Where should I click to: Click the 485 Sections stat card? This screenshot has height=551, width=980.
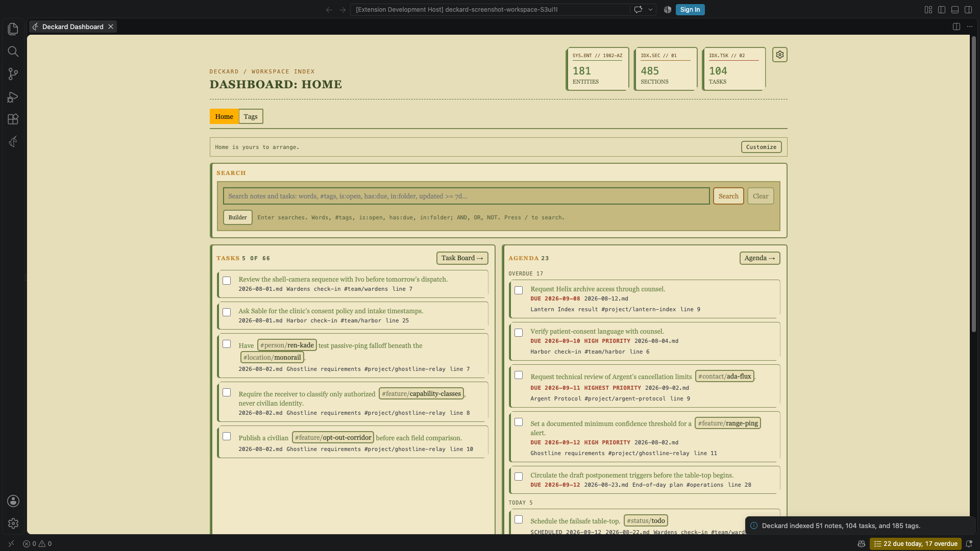click(x=666, y=69)
